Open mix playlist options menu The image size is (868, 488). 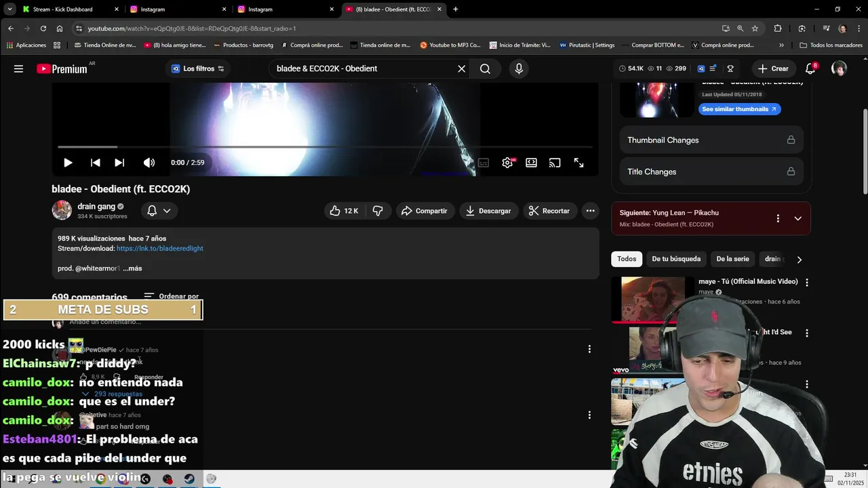778,218
